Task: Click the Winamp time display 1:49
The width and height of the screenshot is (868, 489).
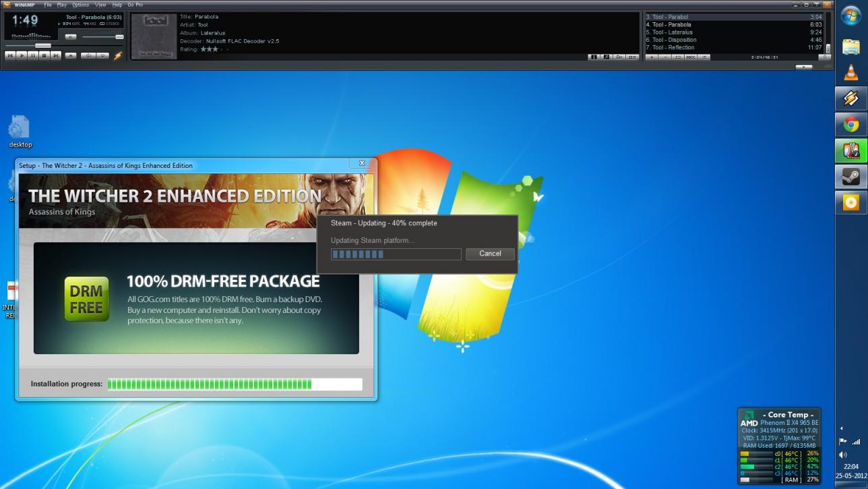Action: (x=25, y=20)
